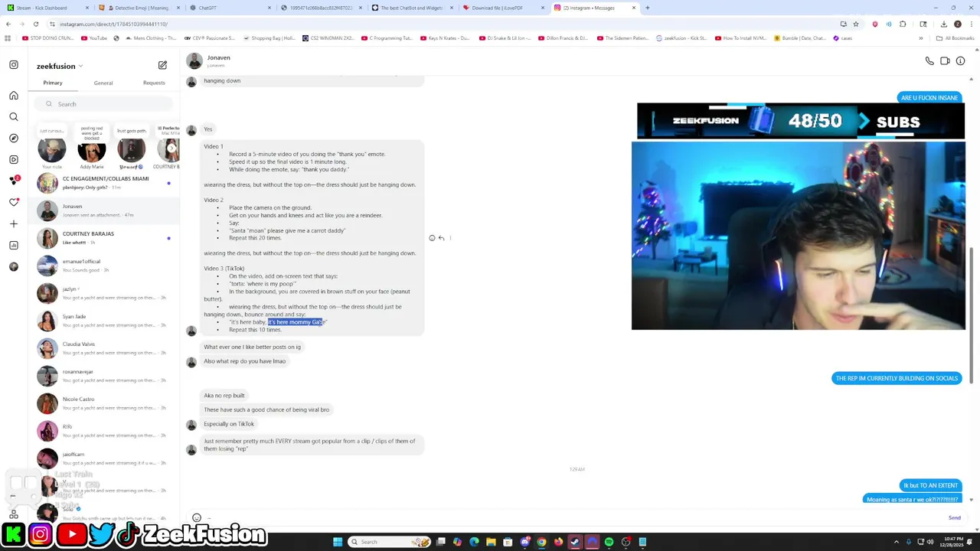Open profile avatar in left sidebar
980x551 pixels.
point(14,266)
